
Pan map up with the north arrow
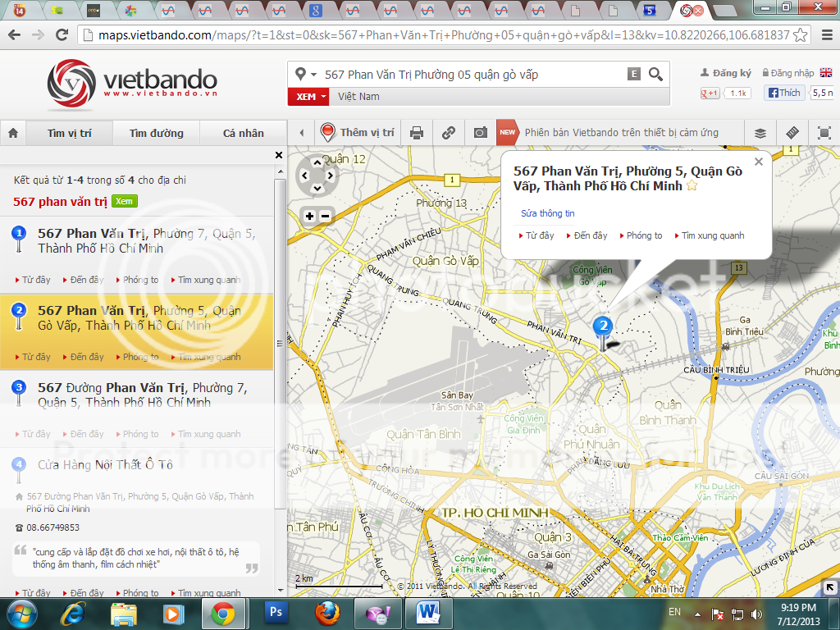point(317,162)
